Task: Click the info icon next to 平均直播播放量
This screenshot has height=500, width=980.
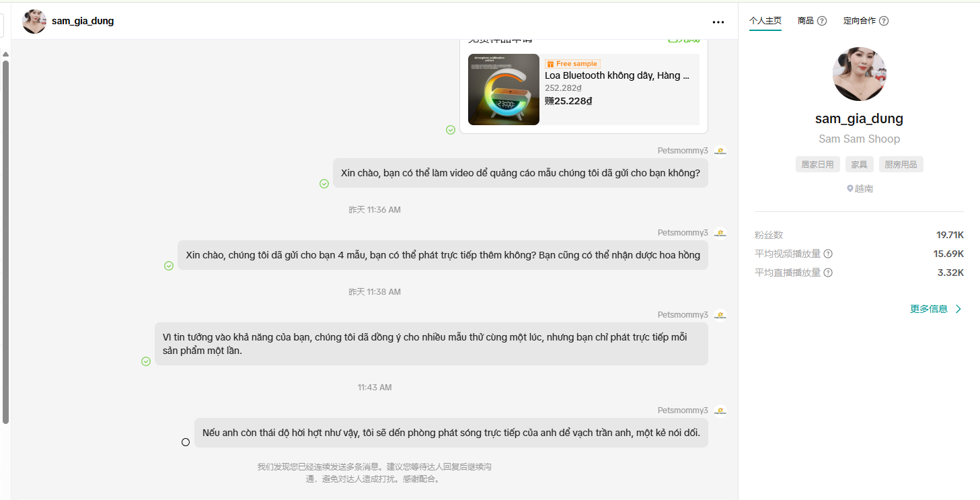Action: (828, 273)
